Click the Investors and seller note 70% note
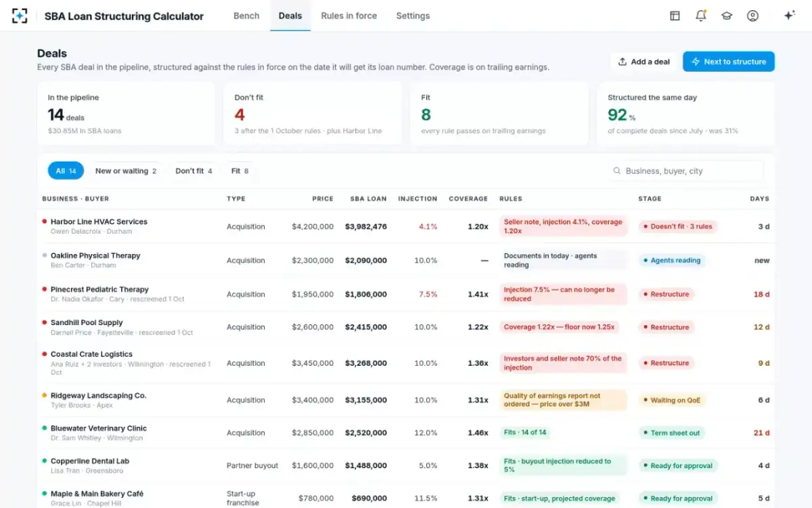Screen dimensions: 812x508 [564, 363]
